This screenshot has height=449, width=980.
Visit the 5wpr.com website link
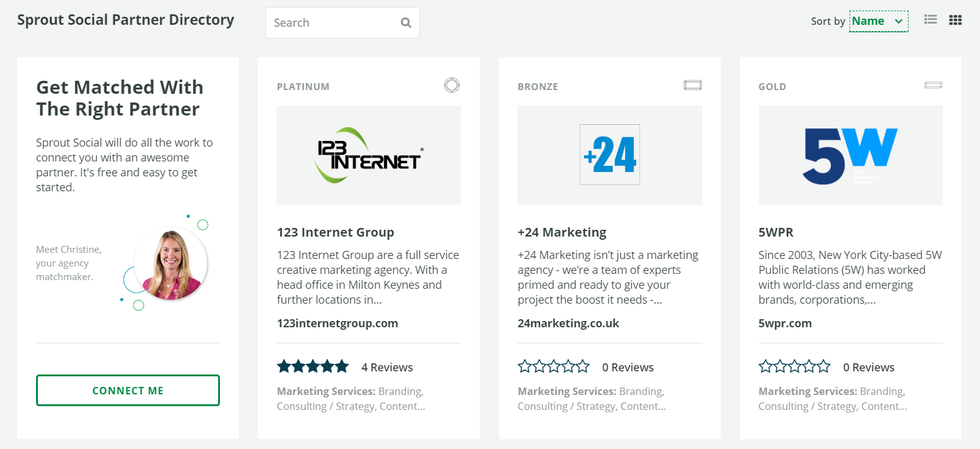(x=785, y=323)
